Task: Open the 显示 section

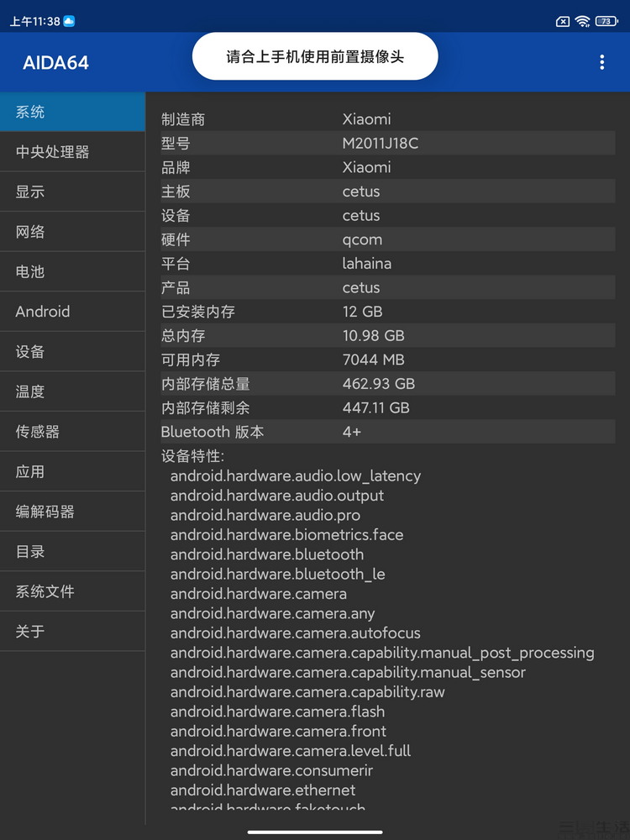Action: tap(72, 192)
